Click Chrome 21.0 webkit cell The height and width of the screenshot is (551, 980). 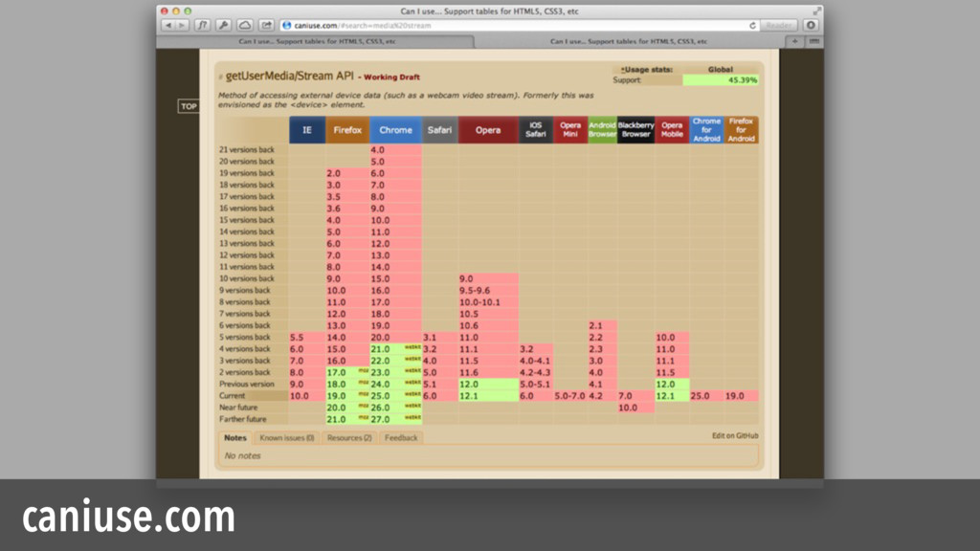pos(395,349)
